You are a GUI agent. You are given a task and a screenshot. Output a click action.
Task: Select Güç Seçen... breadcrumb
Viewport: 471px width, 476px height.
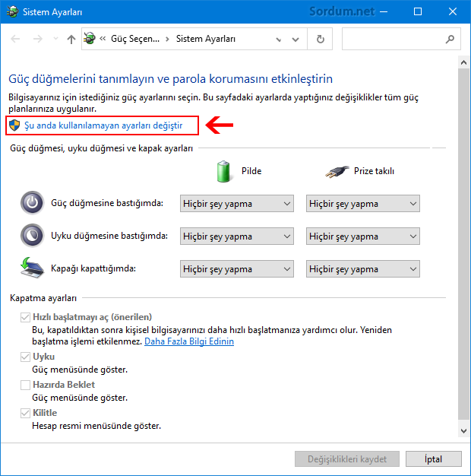pyautogui.click(x=135, y=39)
